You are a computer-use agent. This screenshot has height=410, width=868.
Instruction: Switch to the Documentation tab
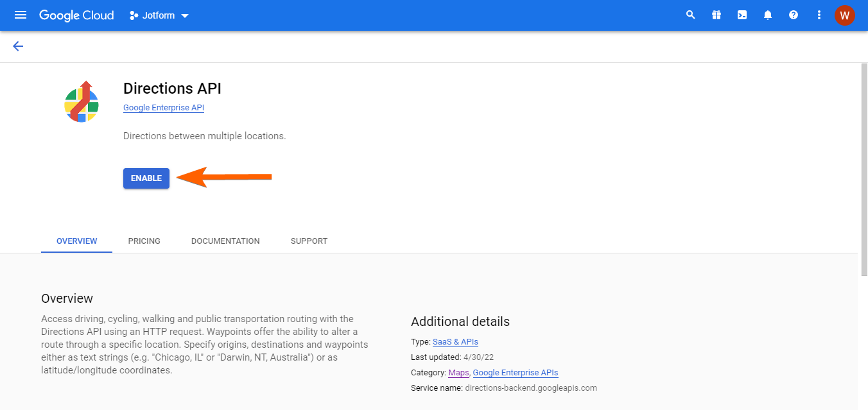coord(225,241)
